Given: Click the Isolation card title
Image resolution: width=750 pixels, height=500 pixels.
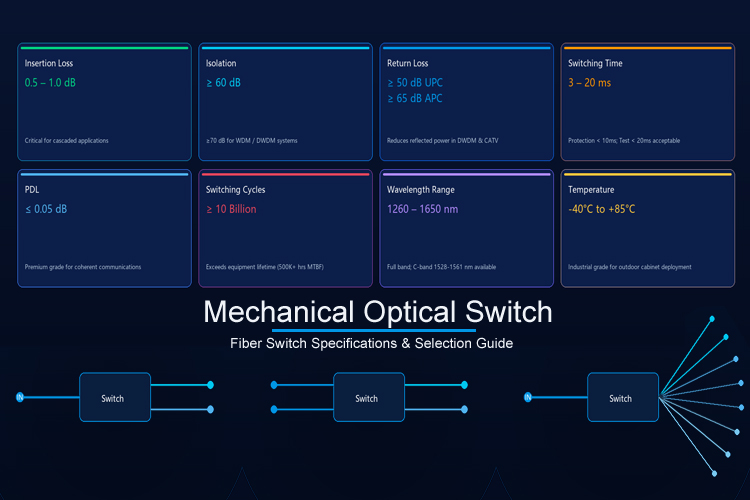Looking at the screenshot, I should click(221, 63).
